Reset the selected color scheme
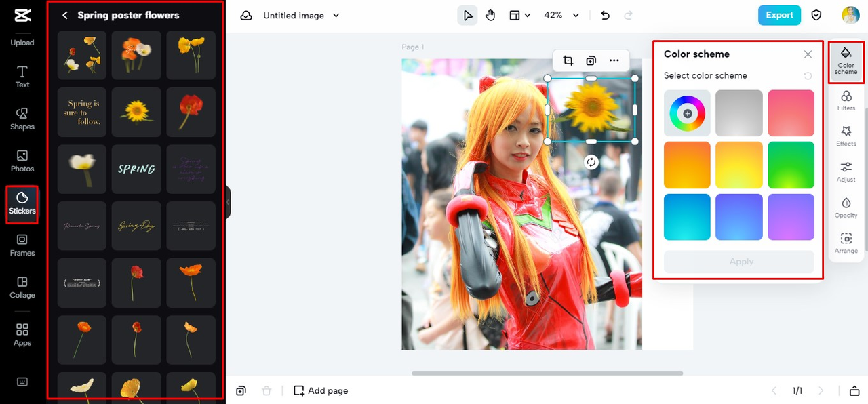This screenshot has height=404, width=868. 808,76
